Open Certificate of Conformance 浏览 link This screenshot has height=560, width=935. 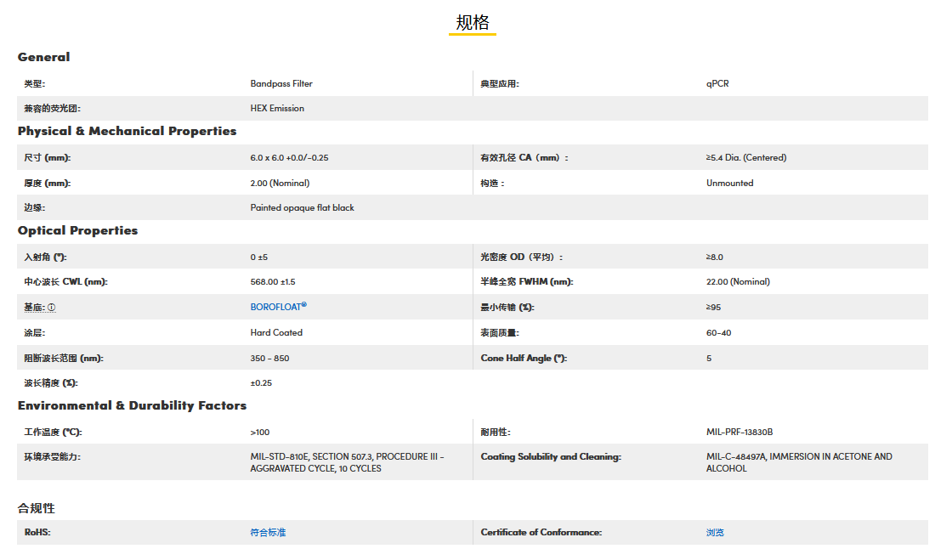click(715, 532)
